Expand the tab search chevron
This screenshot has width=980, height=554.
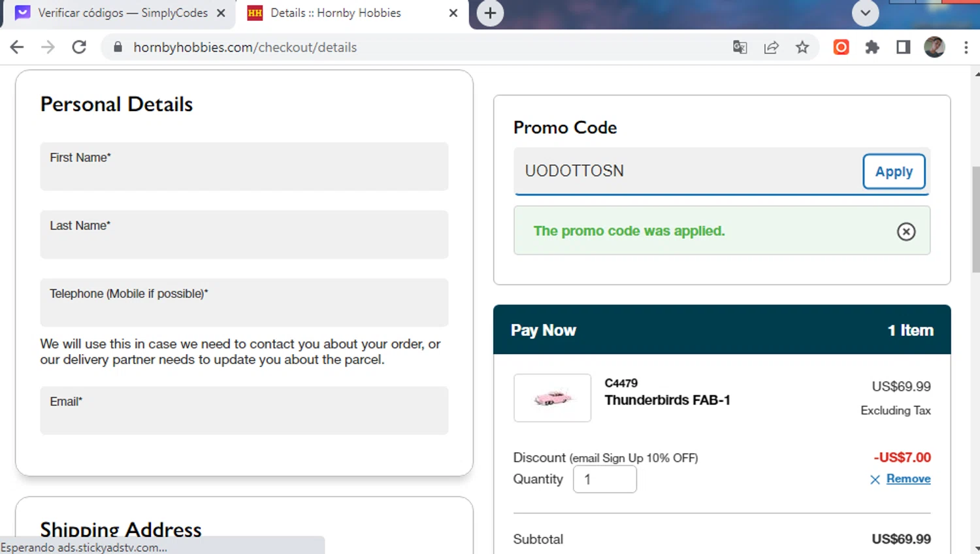click(x=865, y=13)
